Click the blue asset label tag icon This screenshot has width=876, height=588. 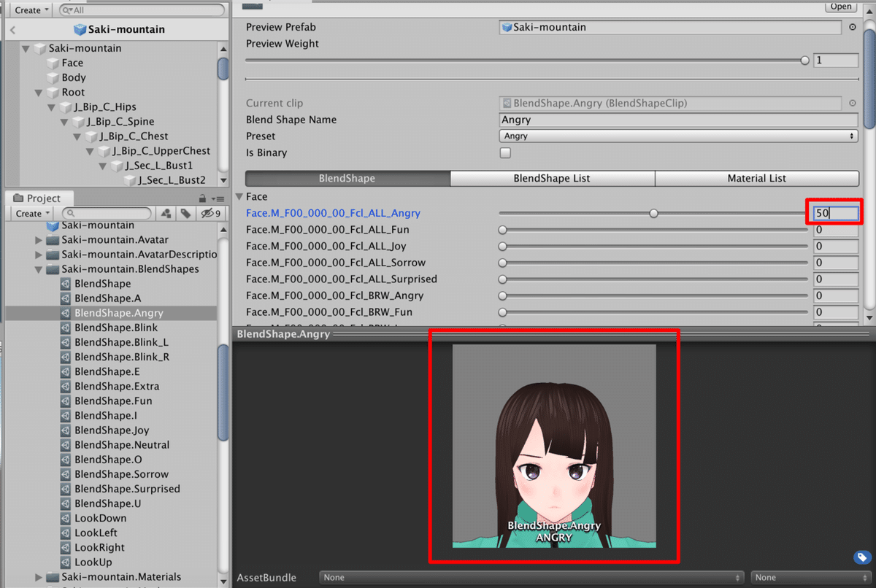click(x=862, y=557)
